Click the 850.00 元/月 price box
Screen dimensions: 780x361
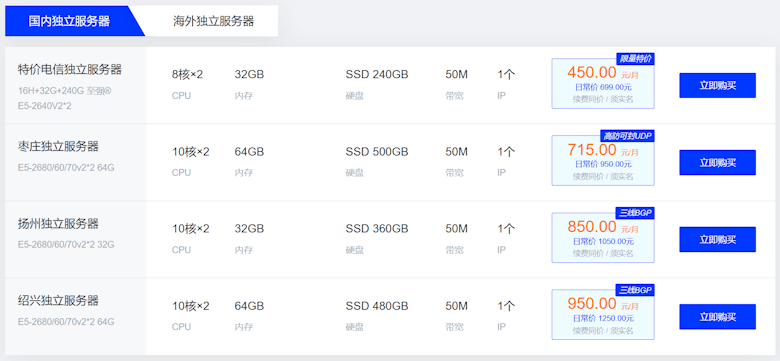603,238
